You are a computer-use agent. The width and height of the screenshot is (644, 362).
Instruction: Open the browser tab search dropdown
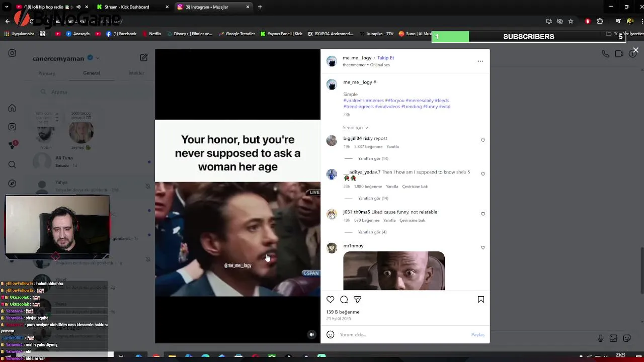[6, 7]
